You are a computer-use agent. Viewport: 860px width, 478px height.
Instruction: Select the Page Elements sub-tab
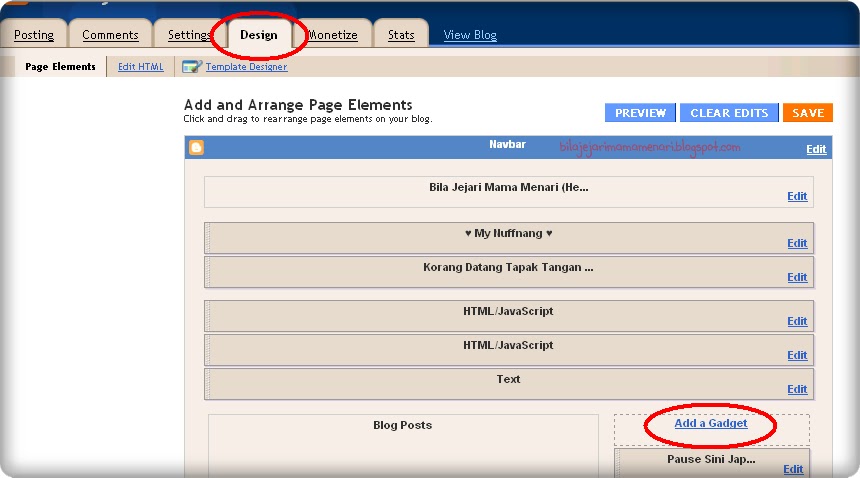click(x=60, y=66)
